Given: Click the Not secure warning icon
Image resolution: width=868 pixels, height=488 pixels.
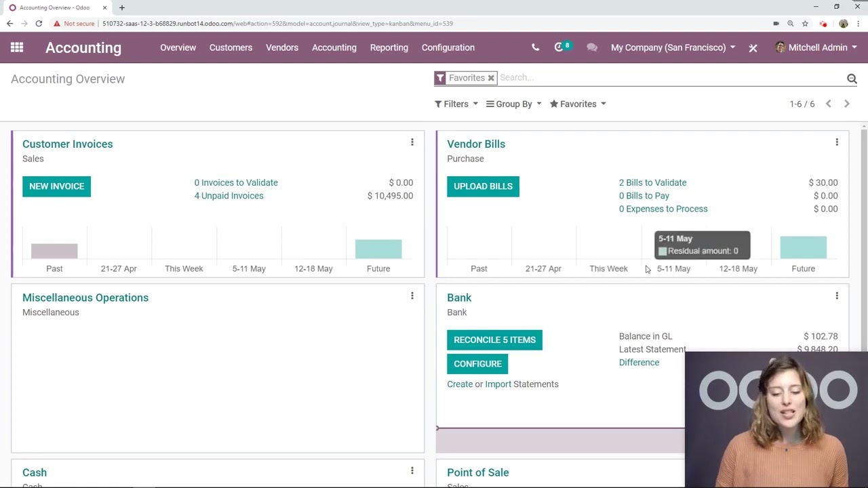Looking at the screenshot, I should (57, 23).
